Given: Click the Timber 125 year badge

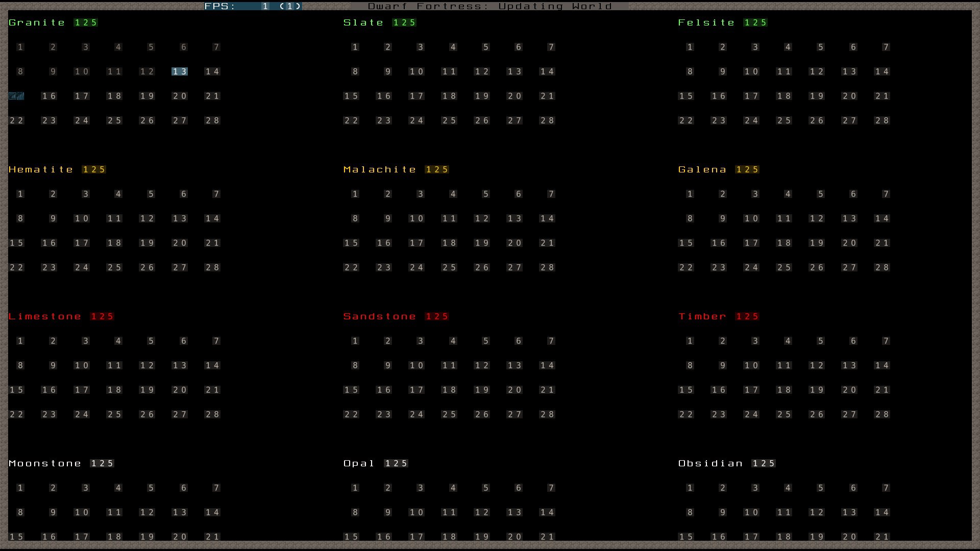Looking at the screenshot, I should (x=747, y=316).
